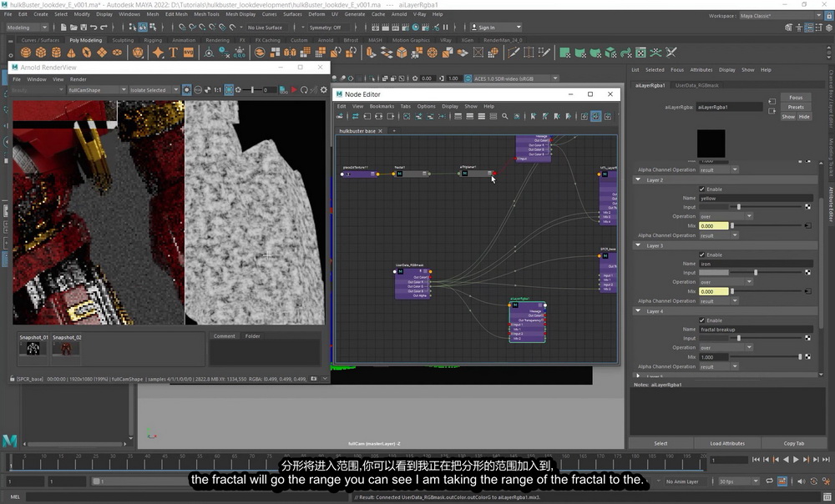Viewport: 835px width, 504px height.
Task: Click Snapshot_01 thumbnail in RenderView
Action: [33, 349]
